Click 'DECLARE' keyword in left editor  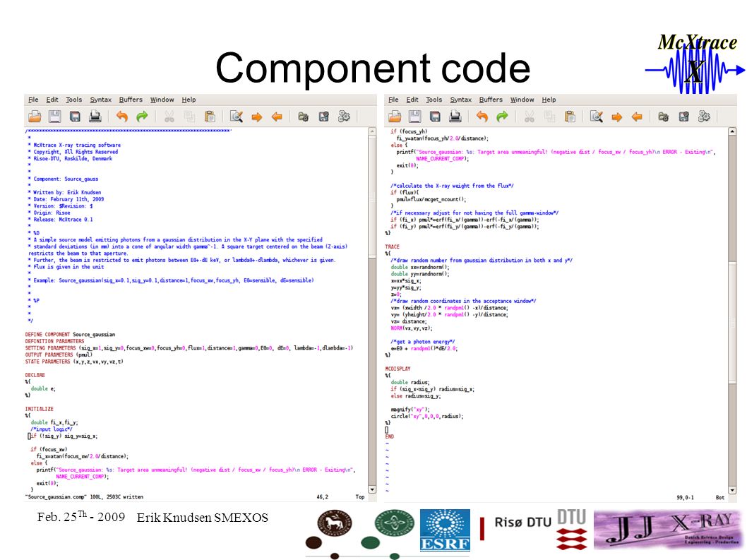pyautogui.click(x=35, y=375)
